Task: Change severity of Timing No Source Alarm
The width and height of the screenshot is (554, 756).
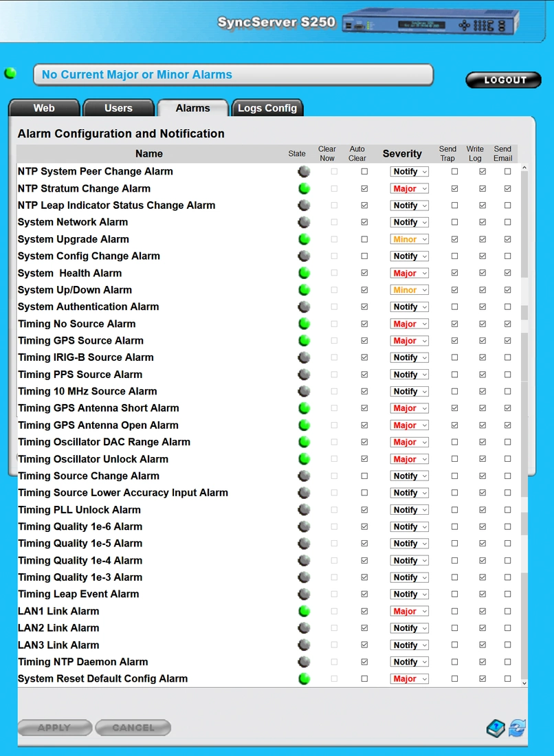Action: click(x=410, y=324)
